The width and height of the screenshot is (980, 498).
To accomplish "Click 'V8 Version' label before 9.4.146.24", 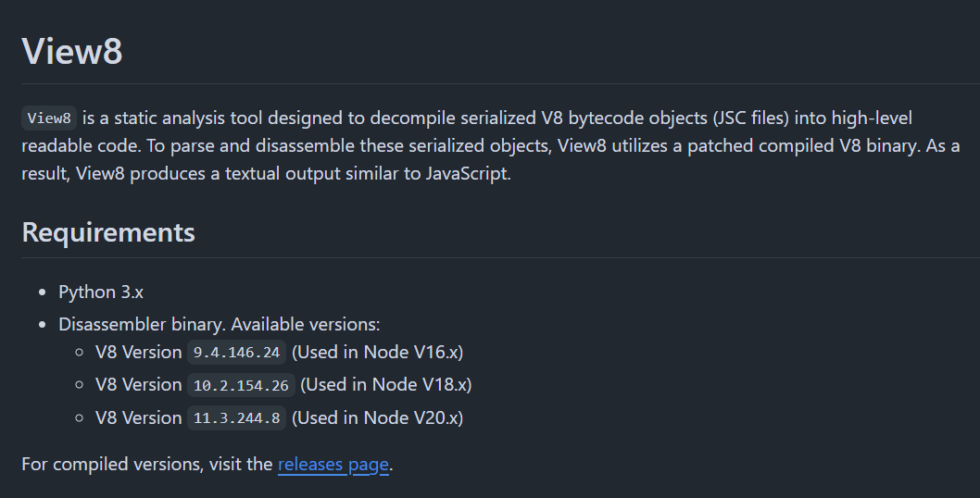I will 138,352.
